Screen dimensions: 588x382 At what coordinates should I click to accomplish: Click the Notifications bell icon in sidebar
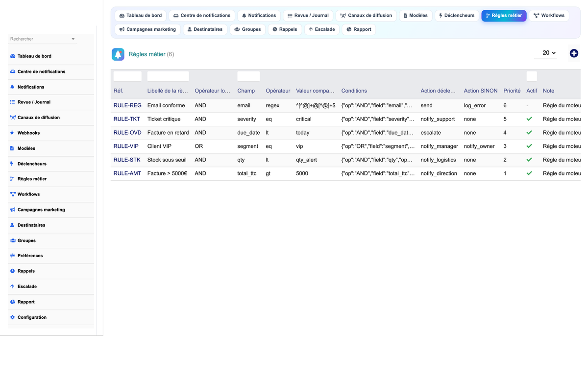(13, 87)
